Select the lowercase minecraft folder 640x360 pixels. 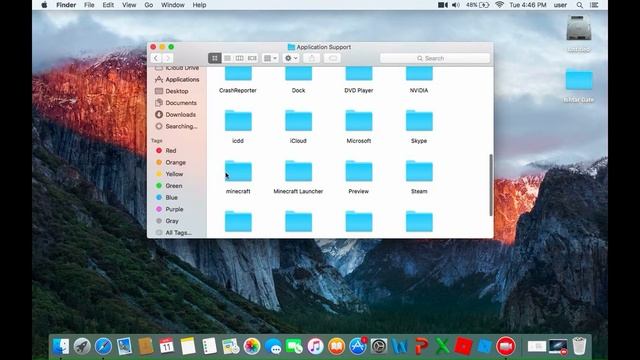tap(238, 177)
